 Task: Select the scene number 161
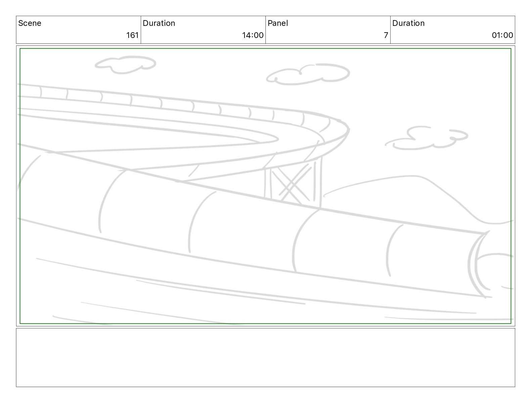pos(132,35)
